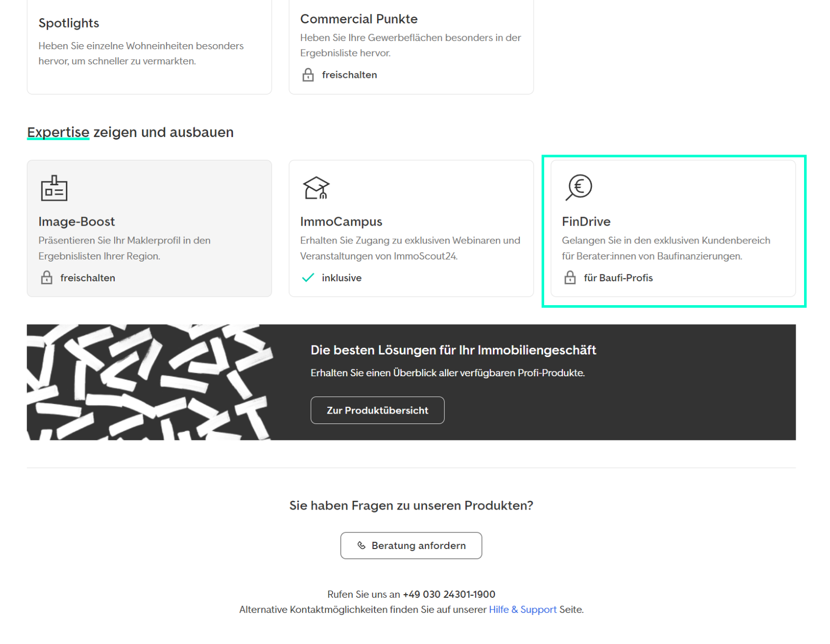Click freischalten in the Image-Boost card
This screenshot has width=830, height=644.
coord(88,278)
